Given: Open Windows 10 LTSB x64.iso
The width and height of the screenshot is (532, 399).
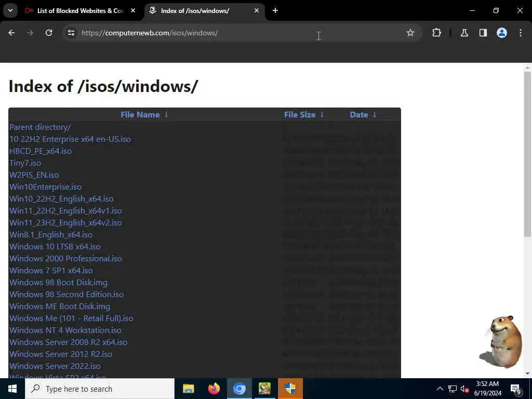Looking at the screenshot, I should [55, 247].
